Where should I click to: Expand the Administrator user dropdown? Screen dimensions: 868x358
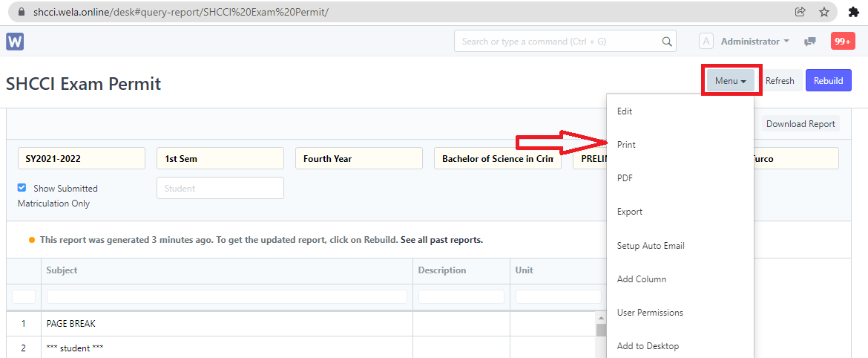click(754, 42)
